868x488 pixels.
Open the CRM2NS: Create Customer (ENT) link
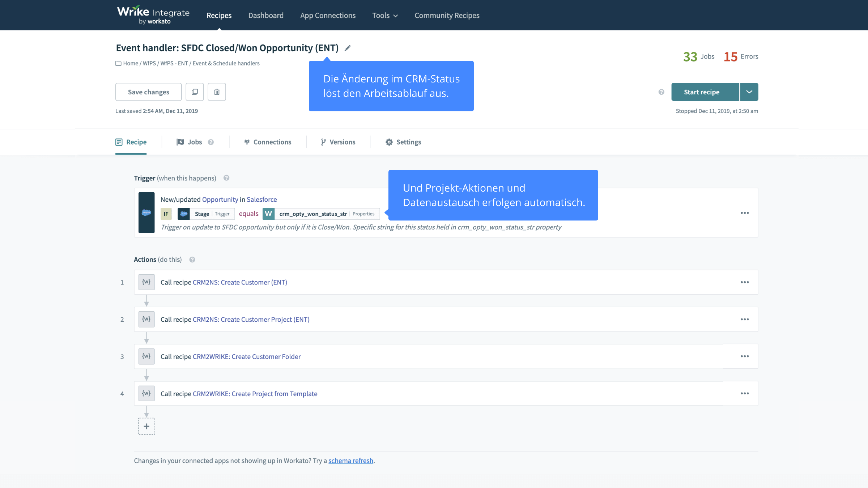coord(240,282)
